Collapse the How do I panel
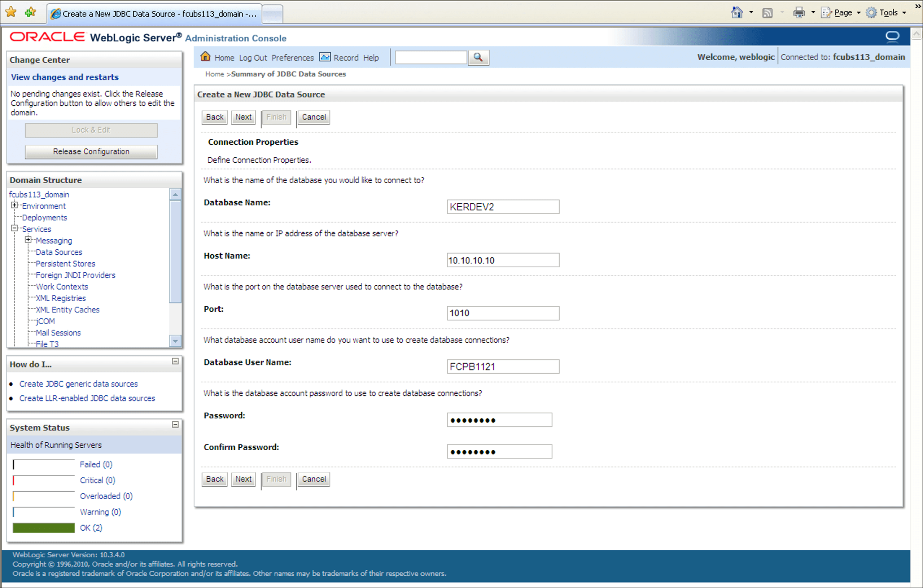923x588 pixels. [x=175, y=361]
